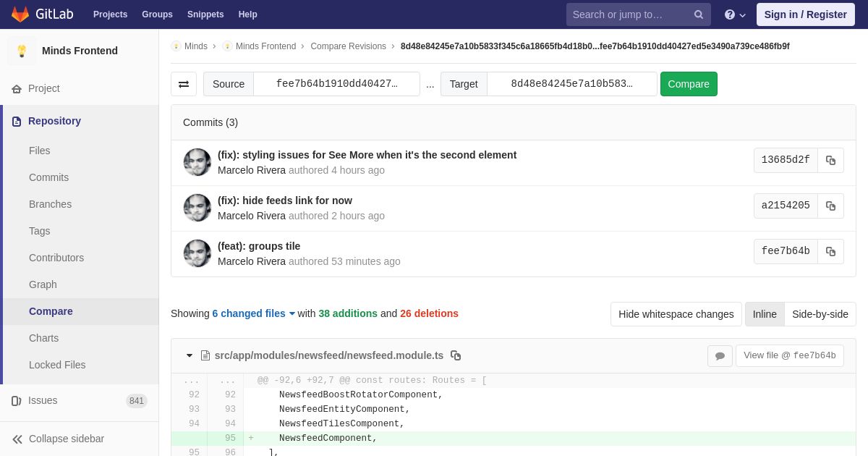
Task: Click the Project house icon
Action: [x=17, y=88]
